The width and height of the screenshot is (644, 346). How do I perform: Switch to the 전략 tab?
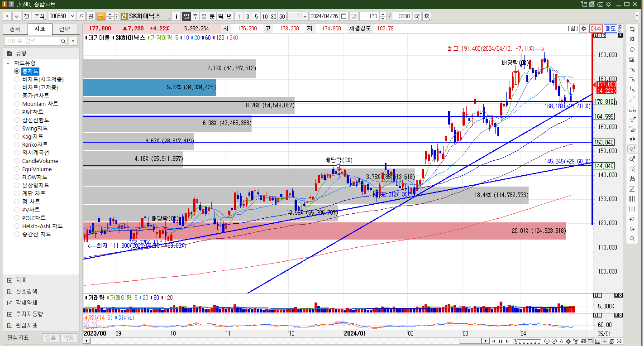click(65, 29)
